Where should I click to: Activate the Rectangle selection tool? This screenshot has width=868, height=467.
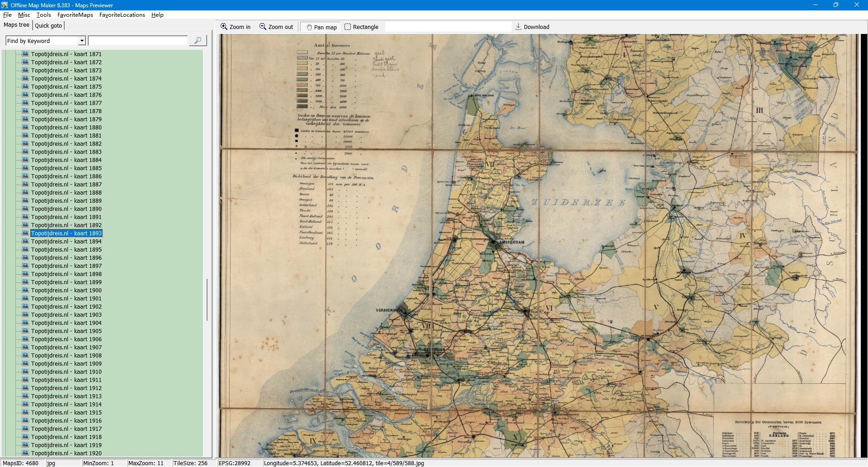pyautogui.click(x=348, y=27)
